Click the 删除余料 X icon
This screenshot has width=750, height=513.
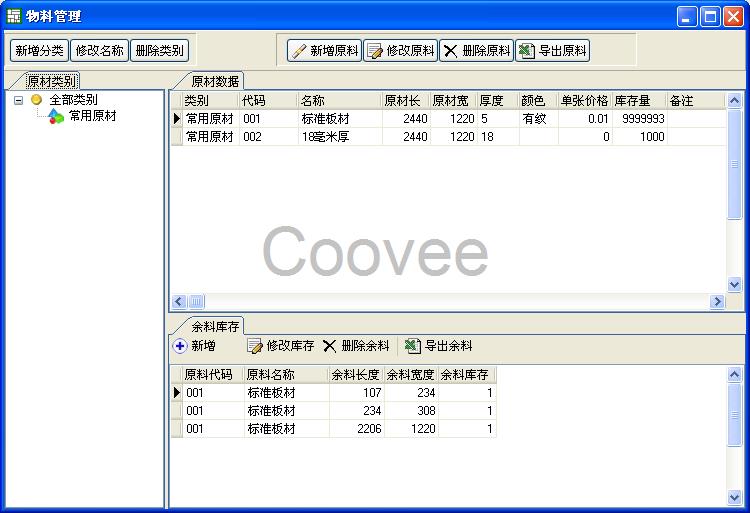(x=330, y=346)
